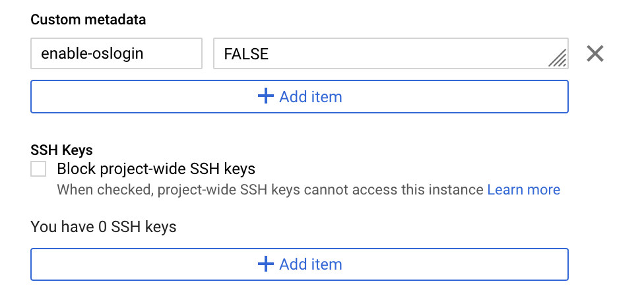Click the Custom metadata section heading
The height and width of the screenshot is (298, 644).
[88, 19]
